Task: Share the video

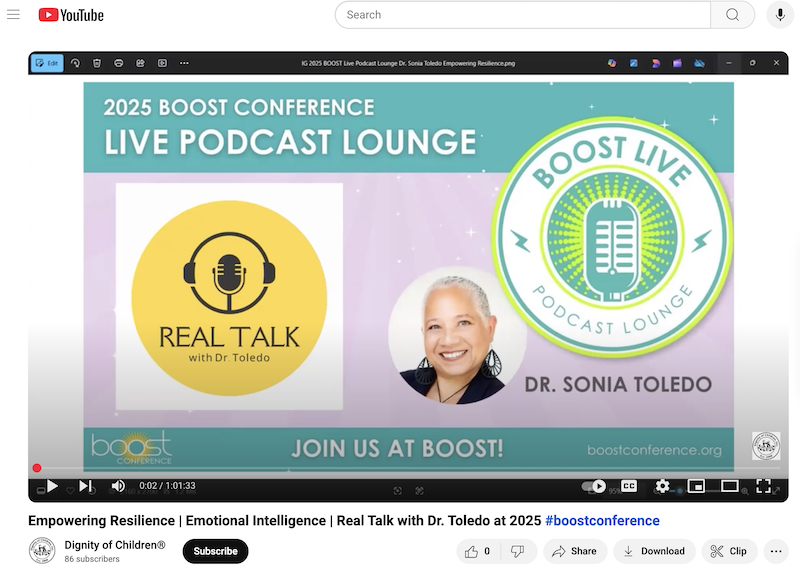Action: [x=575, y=551]
